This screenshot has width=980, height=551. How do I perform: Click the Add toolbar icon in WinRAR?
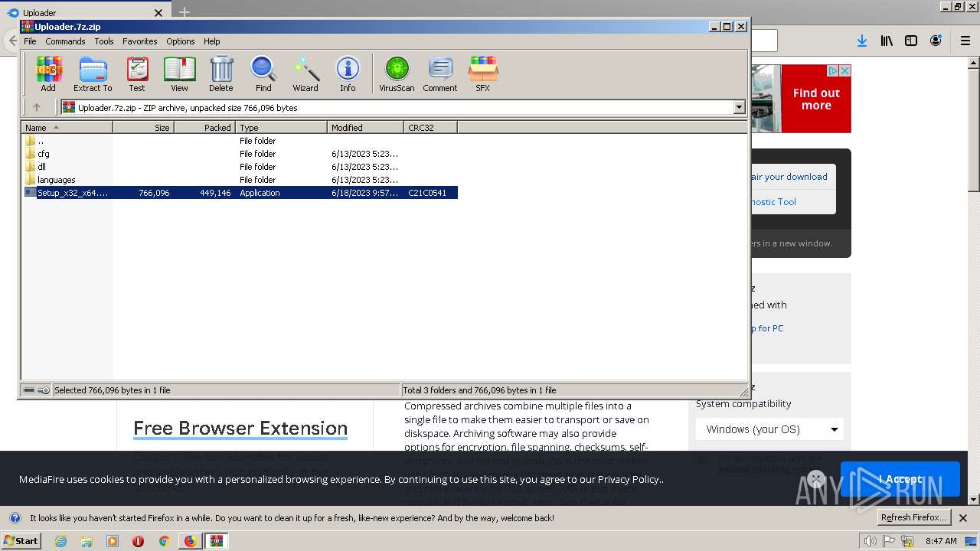48,74
